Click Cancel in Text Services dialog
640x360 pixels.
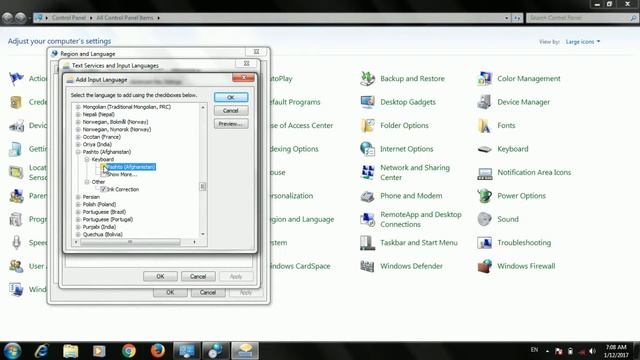point(198,276)
